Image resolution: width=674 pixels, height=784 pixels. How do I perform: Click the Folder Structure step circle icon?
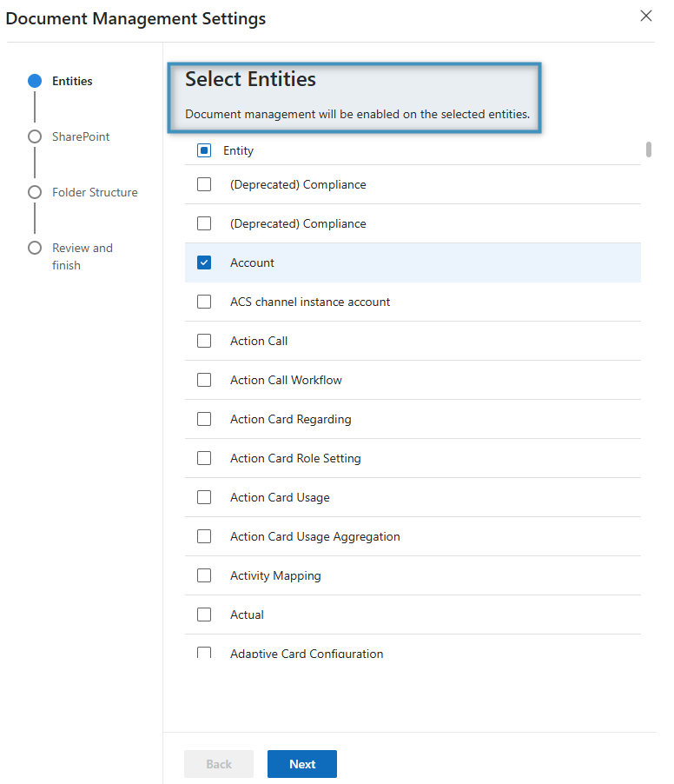click(x=35, y=192)
